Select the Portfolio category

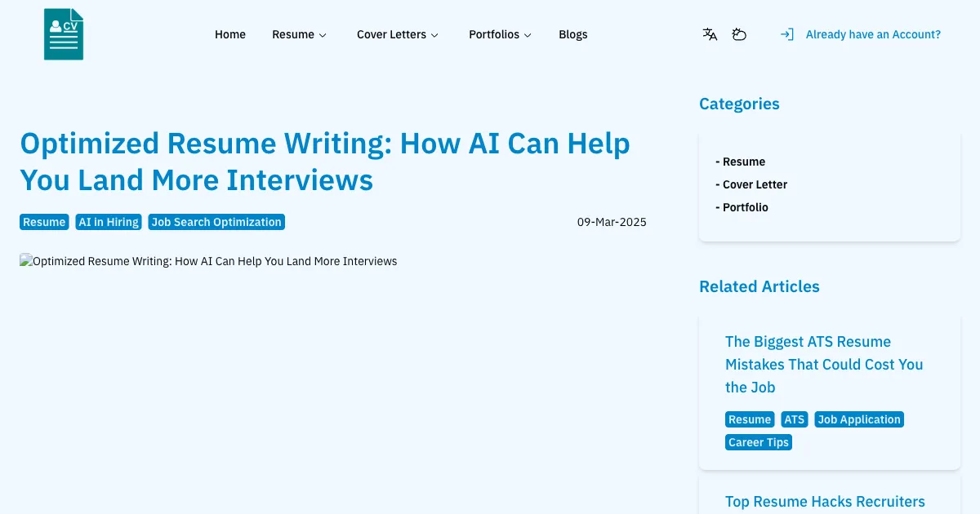tap(742, 207)
